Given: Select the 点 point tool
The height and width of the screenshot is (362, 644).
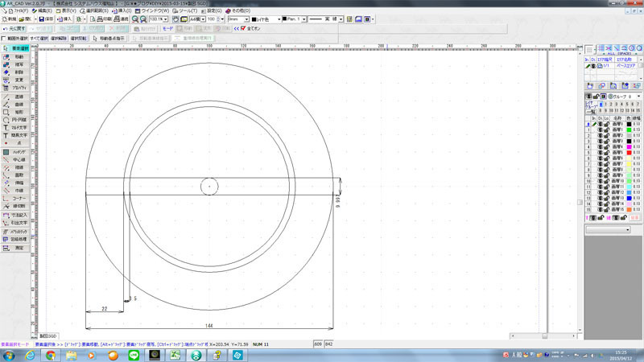Looking at the screenshot, I should 15,143.
